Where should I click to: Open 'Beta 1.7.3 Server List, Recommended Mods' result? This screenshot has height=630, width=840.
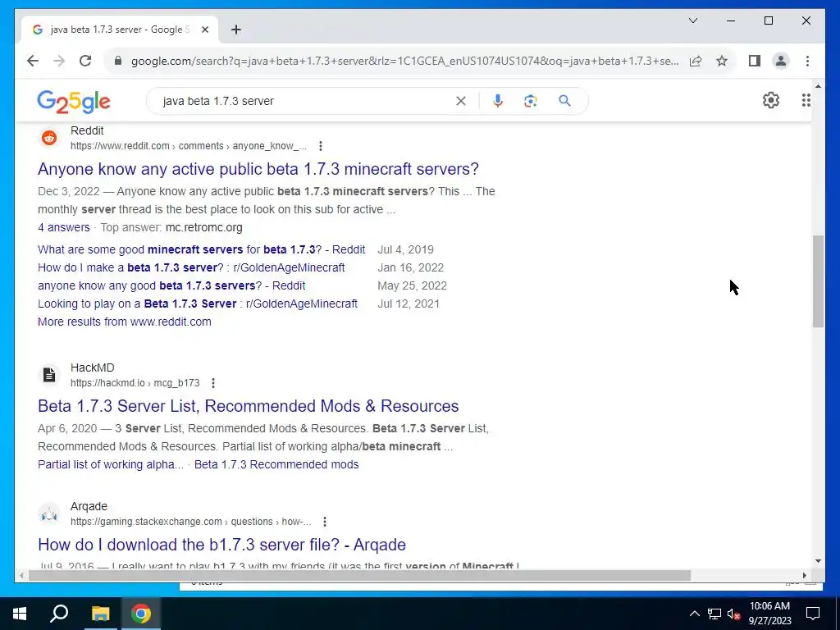click(248, 406)
